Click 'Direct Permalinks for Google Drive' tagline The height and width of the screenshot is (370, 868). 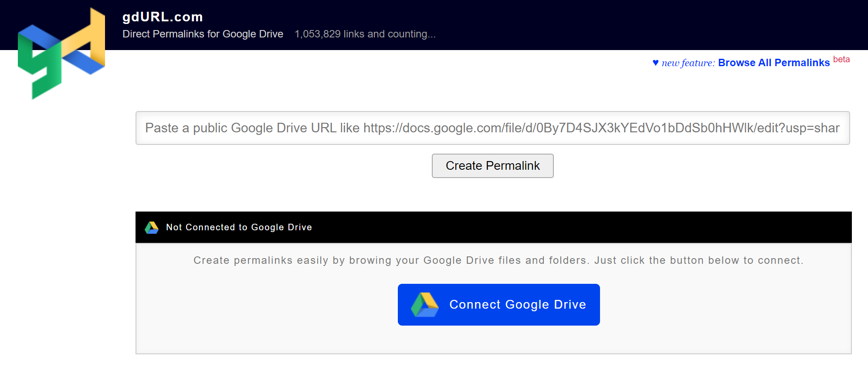[203, 34]
